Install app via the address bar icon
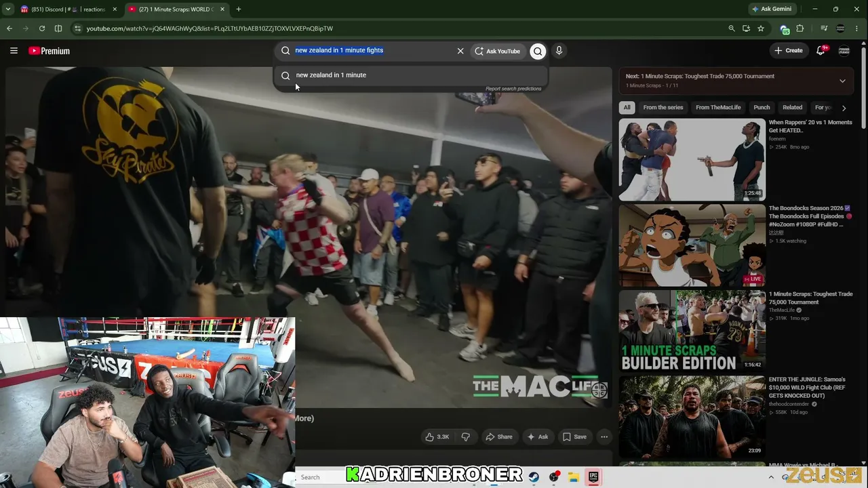Screen dimensions: 868x488 pyautogui.click(x=746, y=28)
